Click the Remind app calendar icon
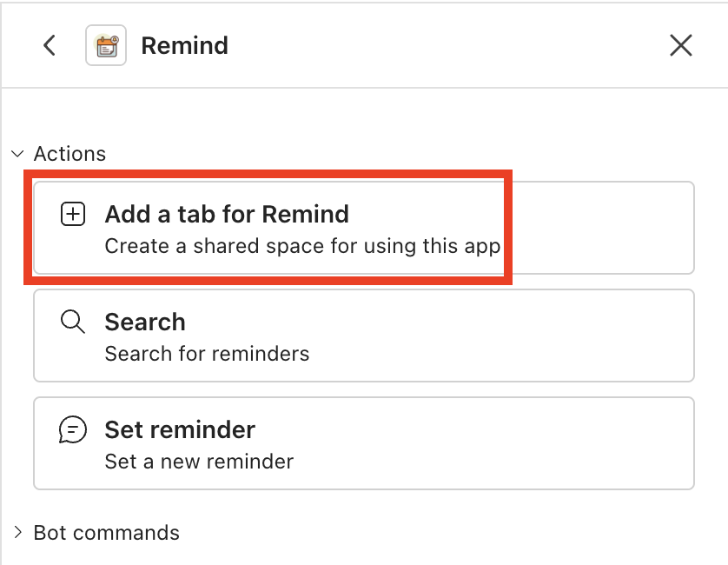 pyautogui.click(x=105, y=45)
